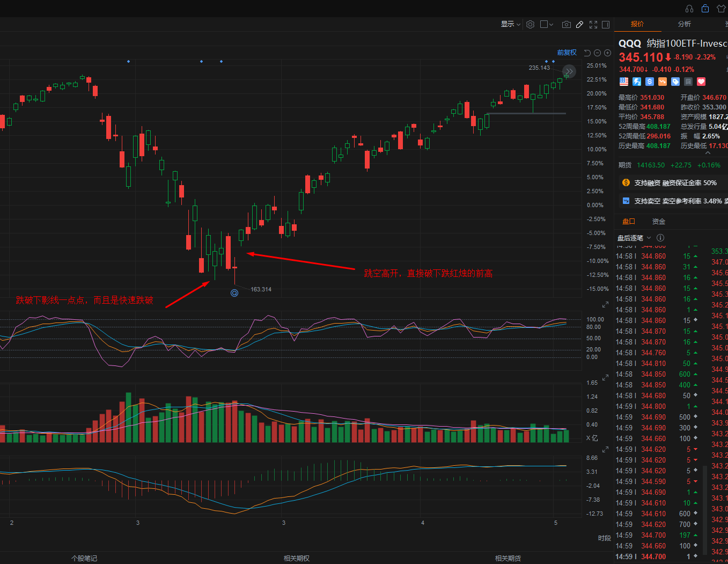Screen dimensions: 728x564
Task: Open customer support headphones icon
Action: tap(689, 9)
